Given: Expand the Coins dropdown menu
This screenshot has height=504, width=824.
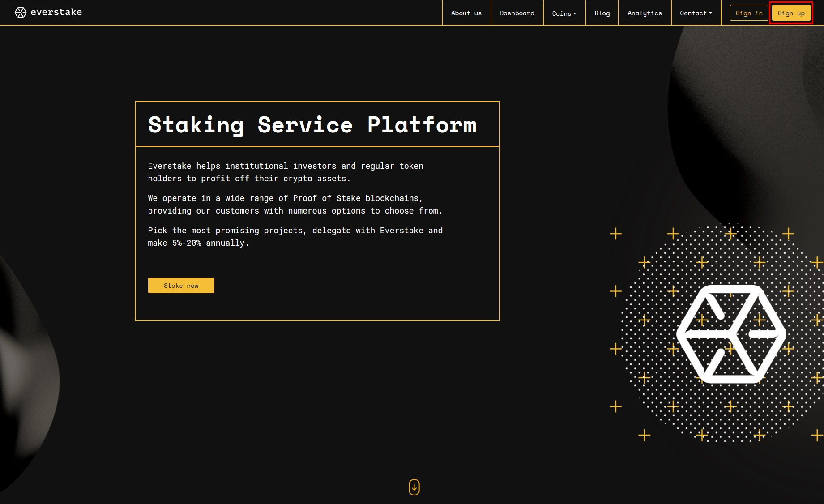Looking at the screenshot, I should click(x=564, y=13).
